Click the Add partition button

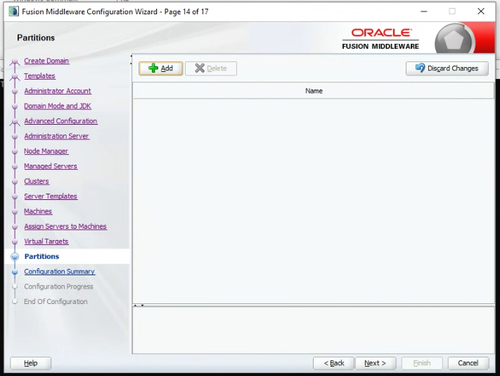tap(161, 68)
